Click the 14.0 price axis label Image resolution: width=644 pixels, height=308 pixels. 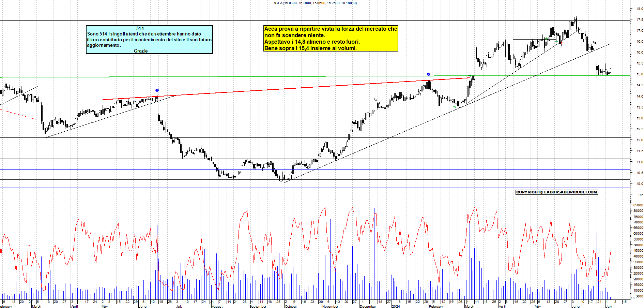coord(640,97)
